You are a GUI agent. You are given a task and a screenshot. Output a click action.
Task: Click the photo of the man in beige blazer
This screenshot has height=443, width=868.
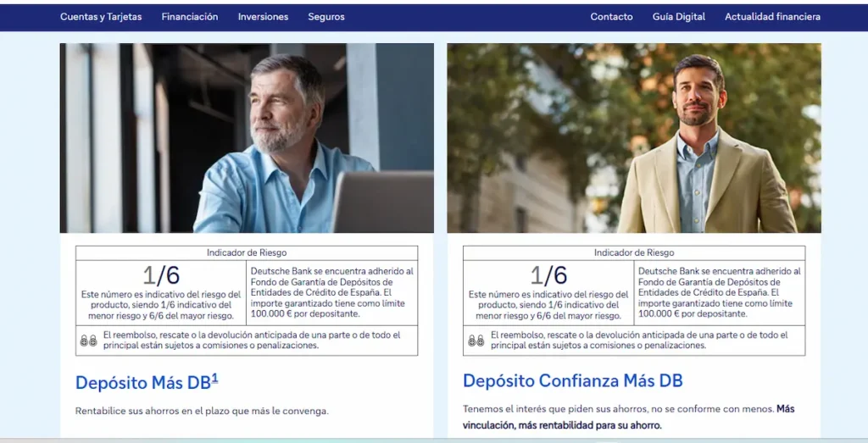click(634, 138)
